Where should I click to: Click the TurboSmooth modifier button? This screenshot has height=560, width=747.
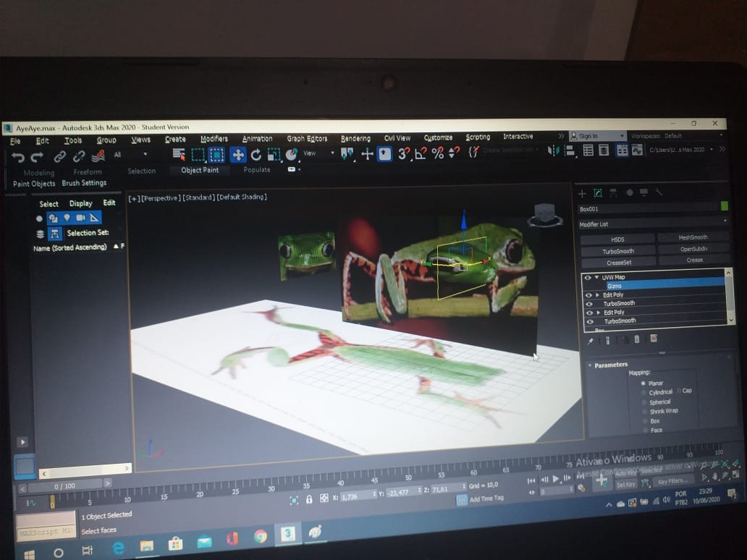617,251
